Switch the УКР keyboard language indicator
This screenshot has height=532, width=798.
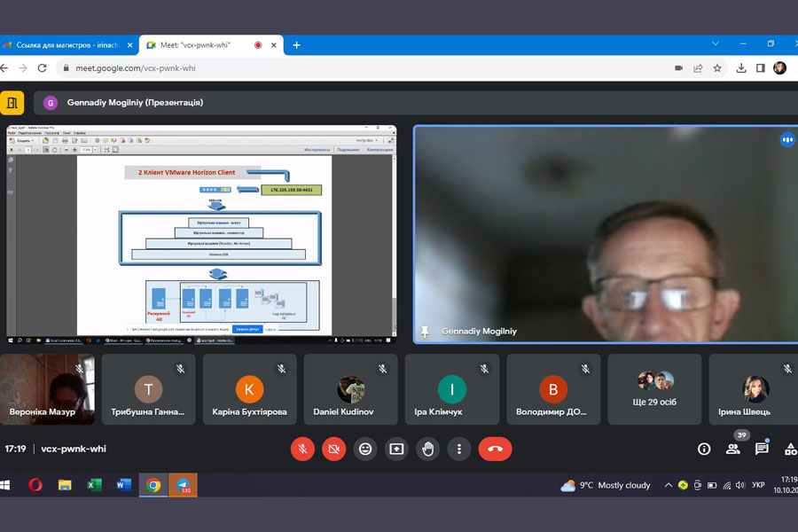point(758,485)
